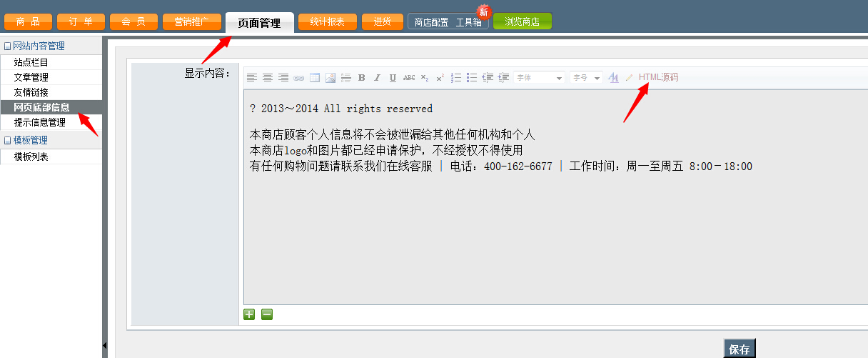Switch to the 统计报表 tab
The height and width of the screenshot is (358, 868).
tap(328, 22)
